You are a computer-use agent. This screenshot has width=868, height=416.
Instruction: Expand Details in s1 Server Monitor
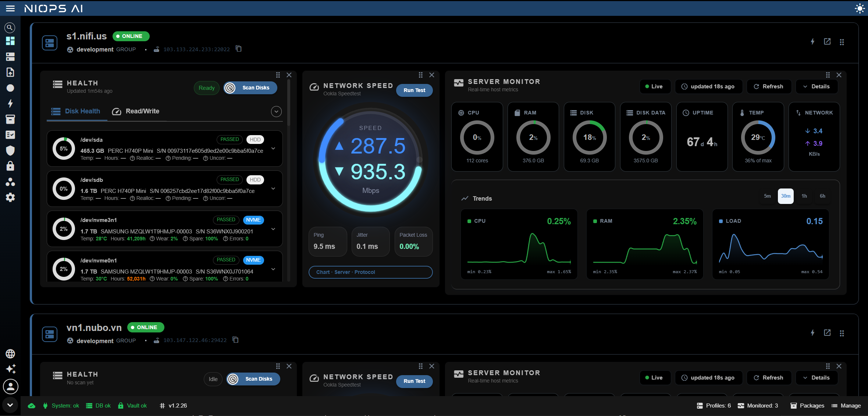pos(817,87)
